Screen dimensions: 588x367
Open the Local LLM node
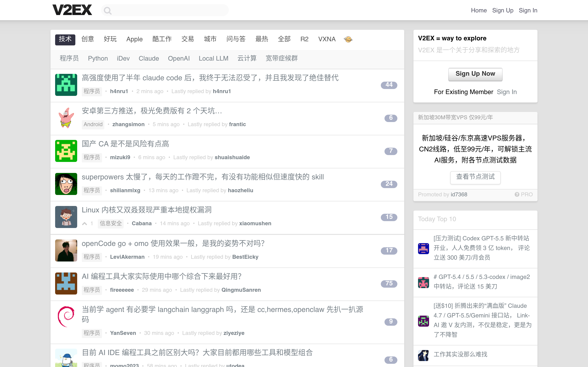tap(213, 58)
